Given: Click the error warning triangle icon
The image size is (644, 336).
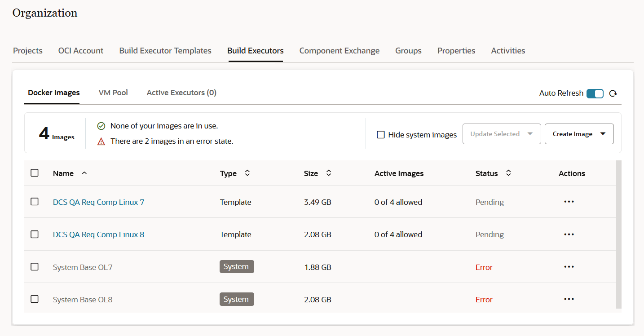Looking at the screenshot, I should coord(101,141).
